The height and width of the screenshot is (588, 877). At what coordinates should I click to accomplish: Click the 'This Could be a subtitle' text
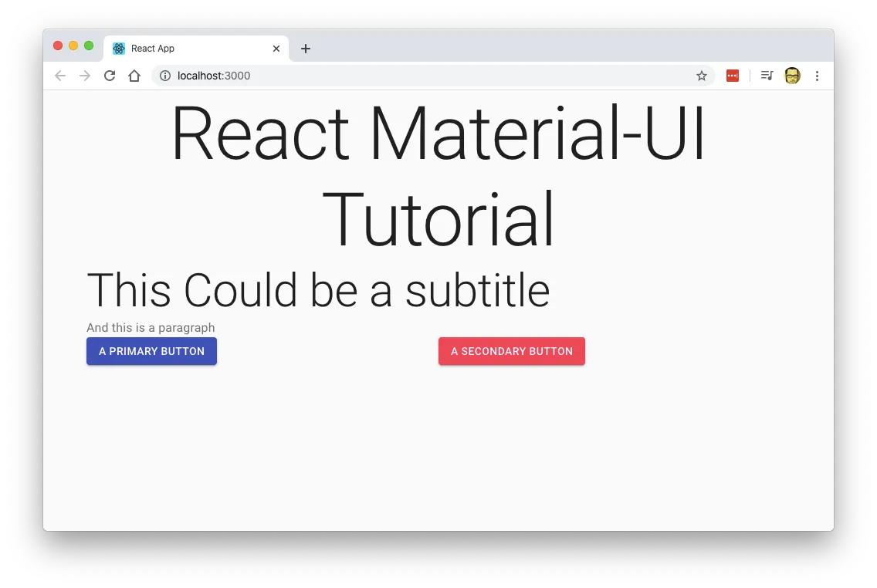(x=318, y=290)
